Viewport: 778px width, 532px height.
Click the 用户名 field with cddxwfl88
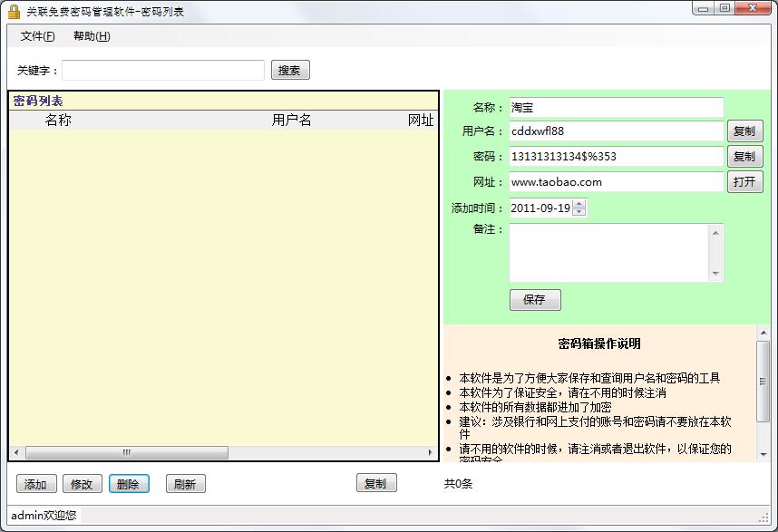(617, 131)
